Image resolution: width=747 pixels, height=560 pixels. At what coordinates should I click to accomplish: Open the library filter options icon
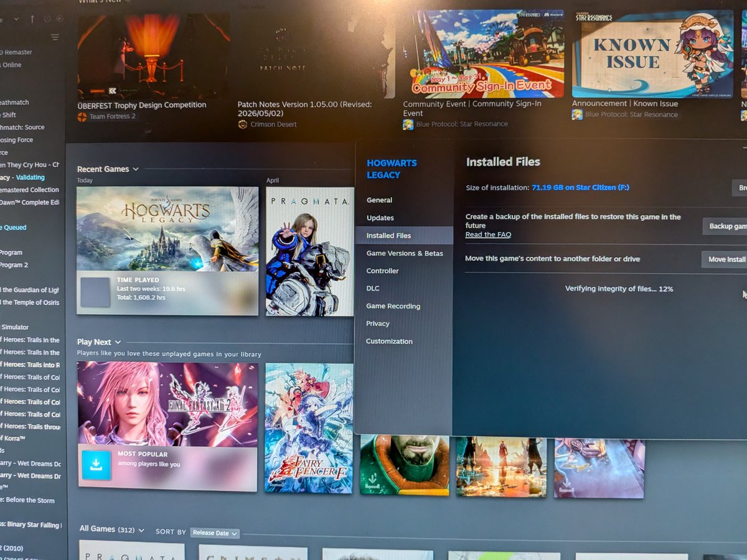point(55,37)
